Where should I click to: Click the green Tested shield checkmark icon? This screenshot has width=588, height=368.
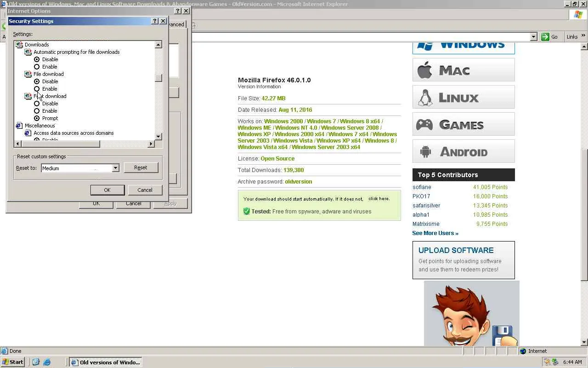tap(247, 211)
